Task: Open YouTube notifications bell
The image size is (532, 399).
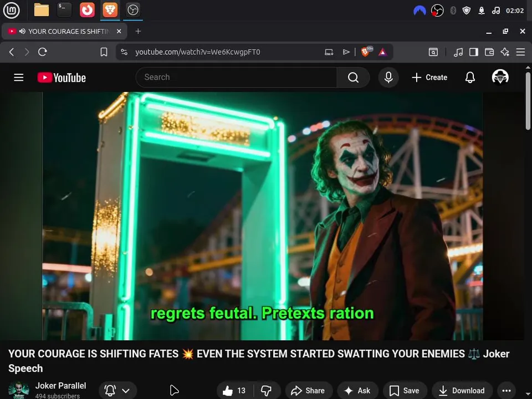Action: pos(470,78)
